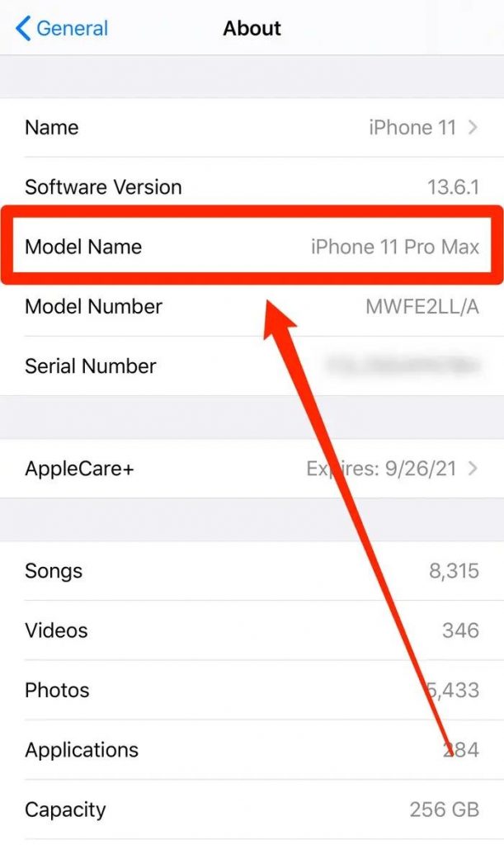This screenshot has width=504, height=845.
Task: Tap AppleCare expiry date 9/26/21
Action: tap(421, 469)
